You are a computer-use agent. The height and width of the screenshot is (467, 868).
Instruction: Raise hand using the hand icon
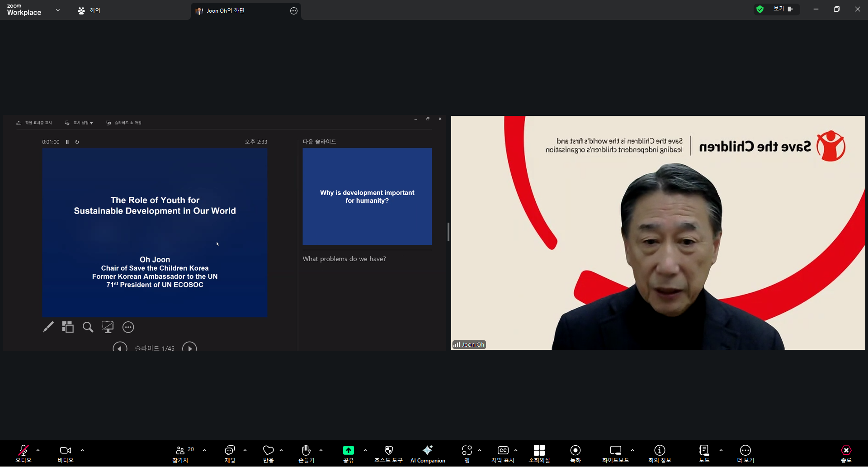pos(306,450)
